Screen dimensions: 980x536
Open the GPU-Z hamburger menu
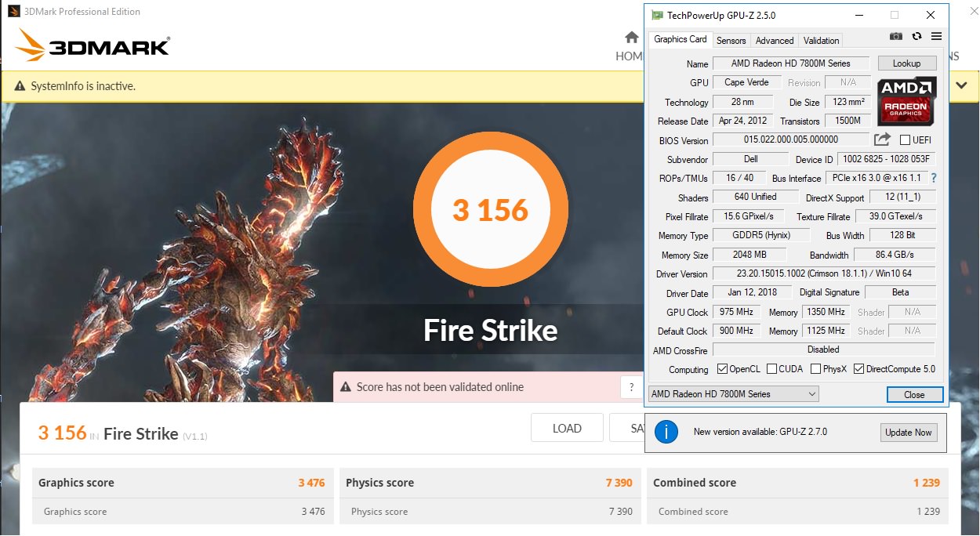936,36
